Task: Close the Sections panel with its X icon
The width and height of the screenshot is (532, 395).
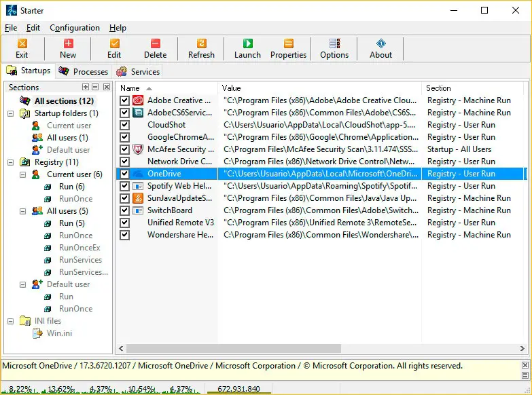Action: pyautogui.click(x=107, y=87)
